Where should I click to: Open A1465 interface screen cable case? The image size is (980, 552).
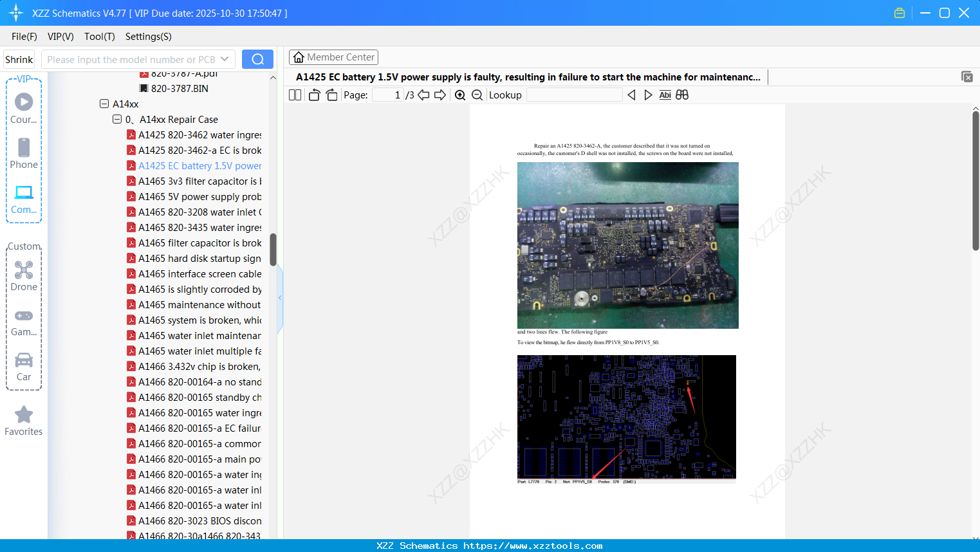[200, 274]
